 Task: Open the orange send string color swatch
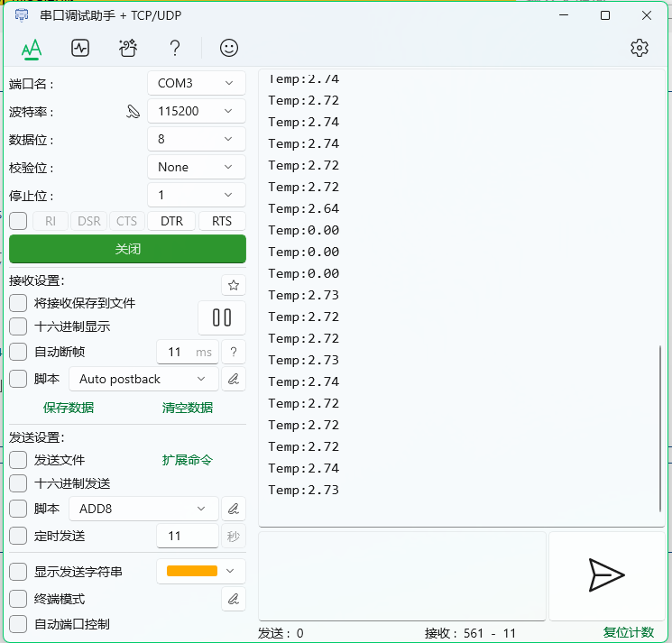tap(200, 571)
